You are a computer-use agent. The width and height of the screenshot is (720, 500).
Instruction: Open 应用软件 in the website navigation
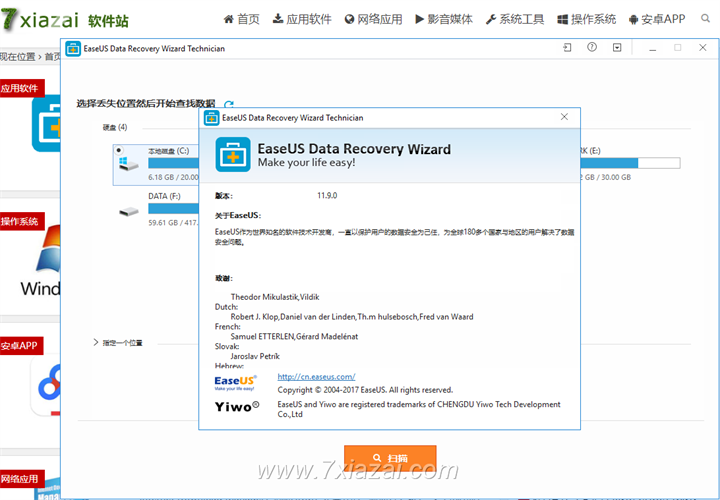pyautogui.click(x=302, y=19)
